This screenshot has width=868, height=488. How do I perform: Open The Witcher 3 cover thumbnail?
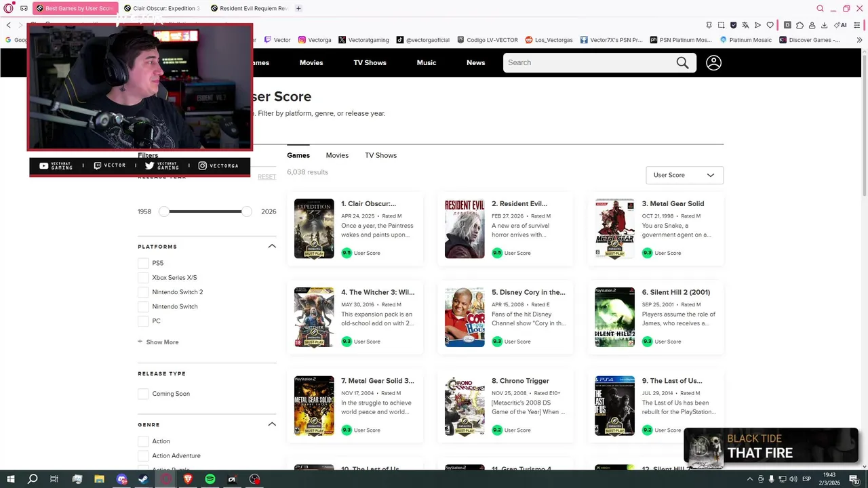(x=314, y=317)
